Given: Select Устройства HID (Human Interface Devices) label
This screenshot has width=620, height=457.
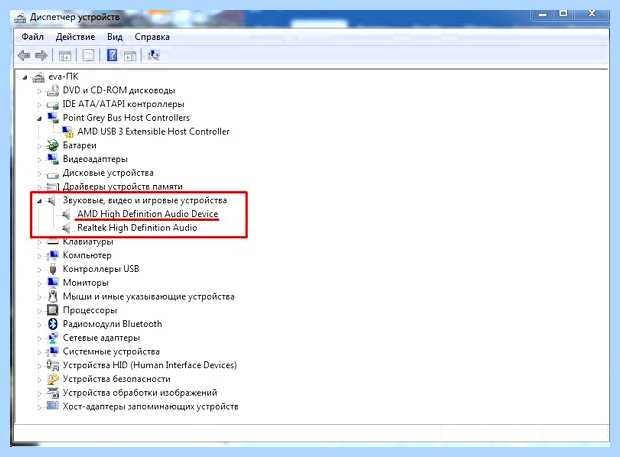Looking at the screenshot, I should coord(149,365).
